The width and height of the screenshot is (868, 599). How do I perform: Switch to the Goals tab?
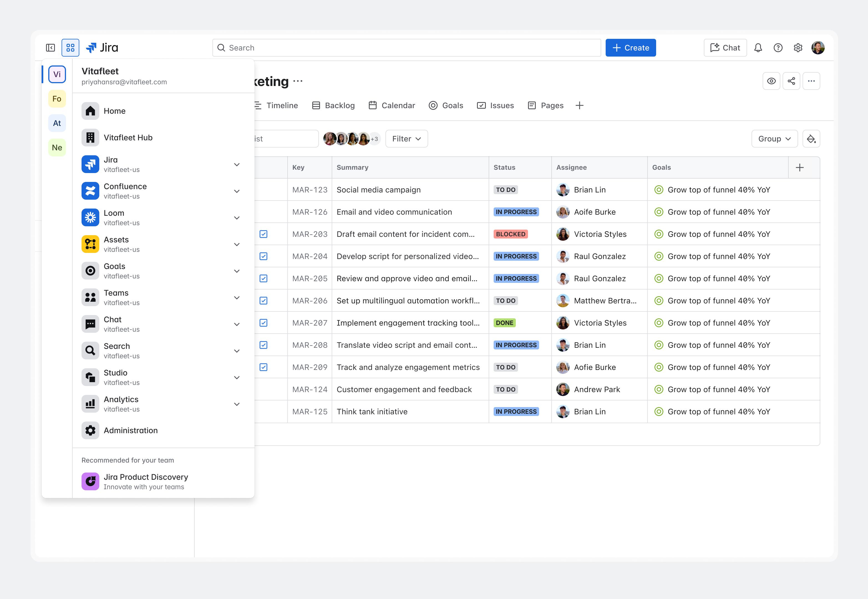click(446, 105)
